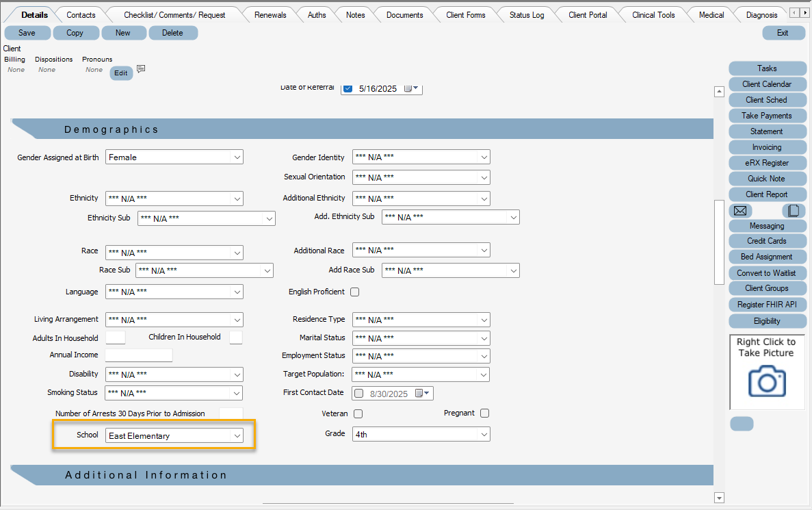Open the School dropdown showing East Elementary
The height and width of the screenshot is (510, 812).
tap(237, 435)
